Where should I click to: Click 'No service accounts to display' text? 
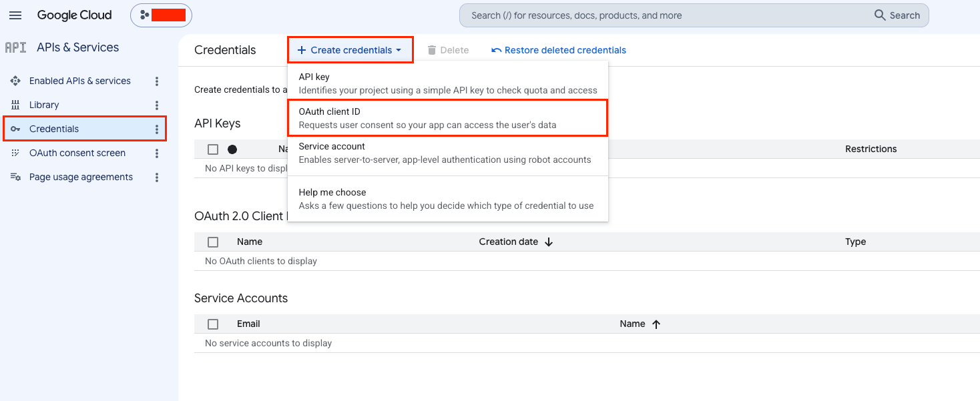click(x=268, y=343)
